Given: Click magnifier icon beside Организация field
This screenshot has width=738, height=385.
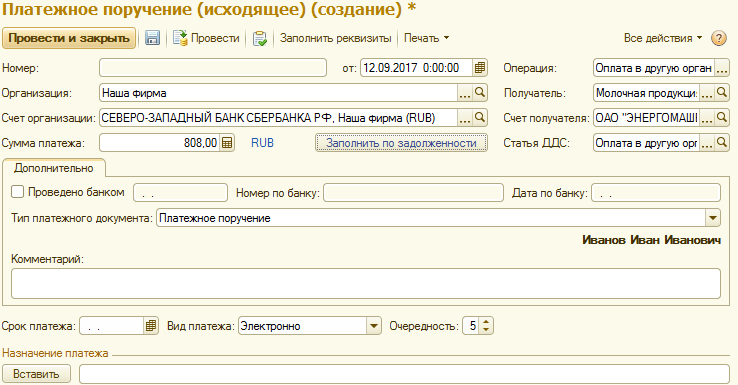Looking at the screenshot, I should pyautogui.click(x=480, y=93).
